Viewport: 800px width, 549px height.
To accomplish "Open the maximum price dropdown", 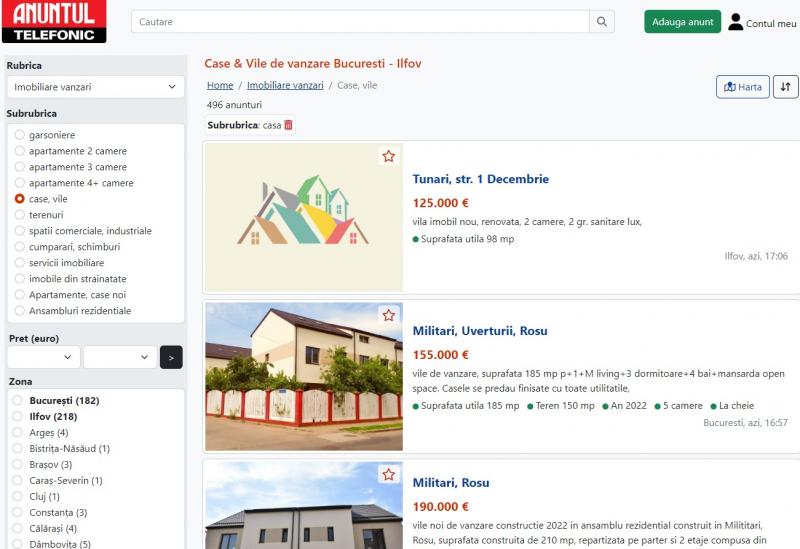I will 120,357.
